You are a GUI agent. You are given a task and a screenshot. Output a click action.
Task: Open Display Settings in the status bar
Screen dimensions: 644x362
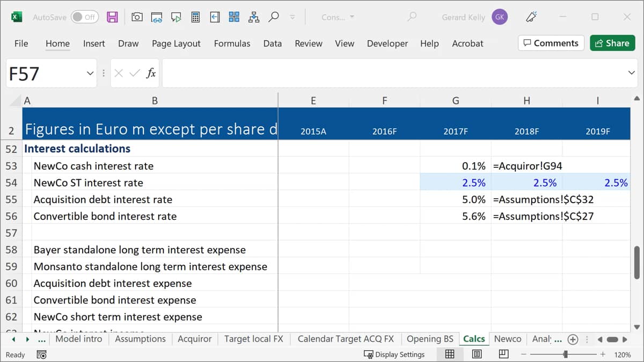tap(394, 354)
